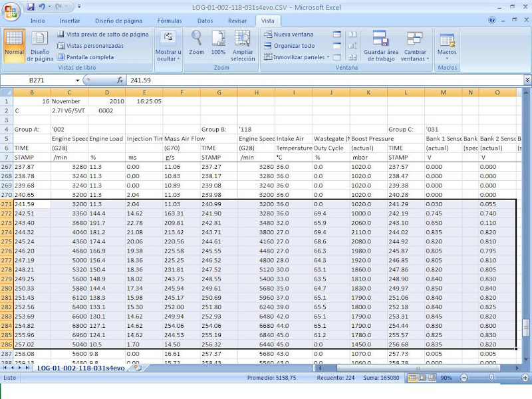Viewport: 532px width, 399px height.
Task: Click the Ver en paralelo icon
Action: pyautogui.click(x=353, y=35)
